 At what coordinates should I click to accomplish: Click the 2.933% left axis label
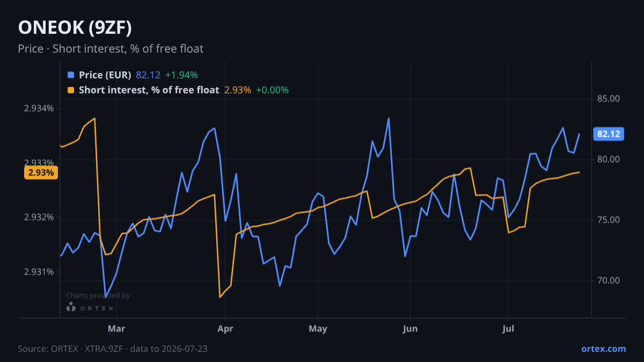click(39, 163)
